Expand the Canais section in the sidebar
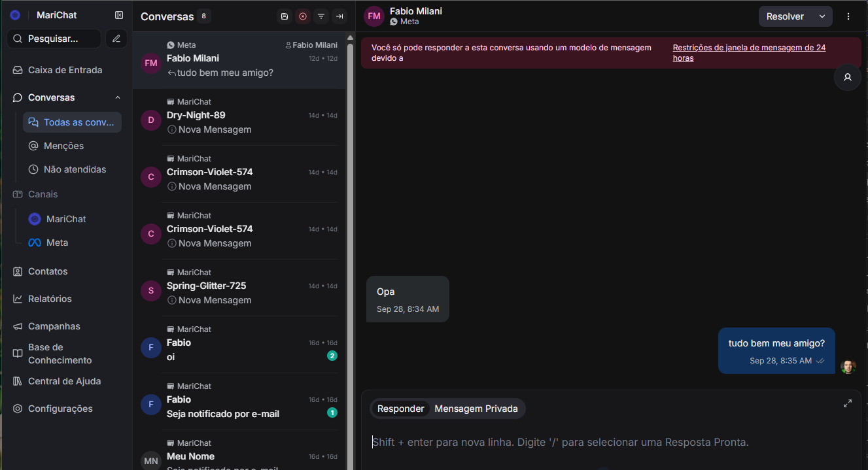 coord(43,194)
